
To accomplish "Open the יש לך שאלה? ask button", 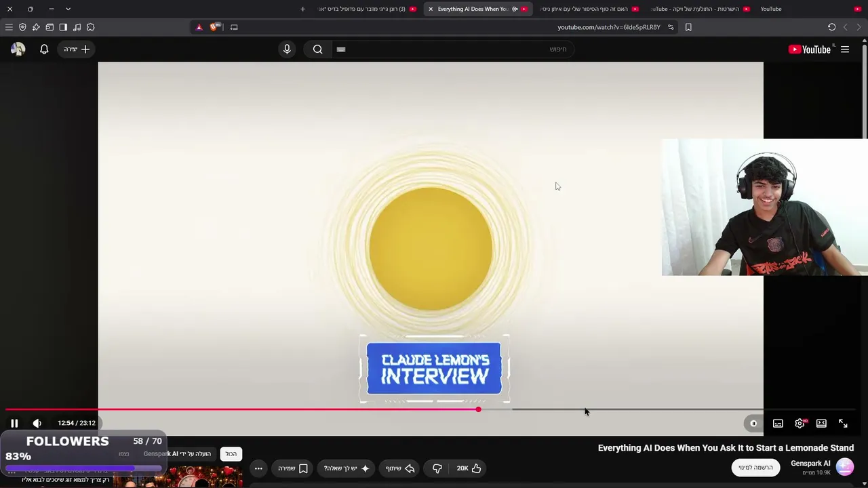I will point(347,468).
